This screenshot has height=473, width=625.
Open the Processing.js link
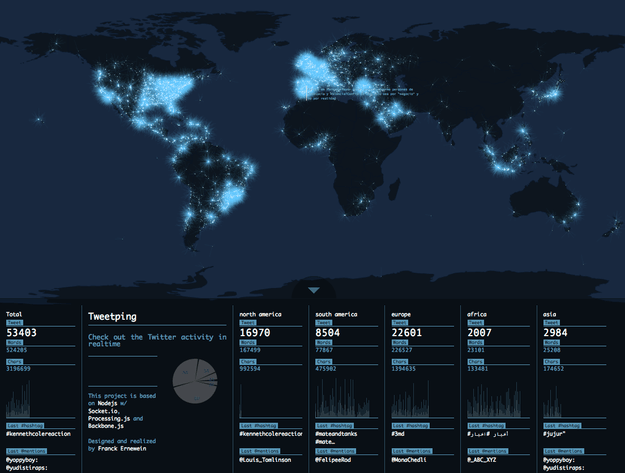[x=109, y=418]
